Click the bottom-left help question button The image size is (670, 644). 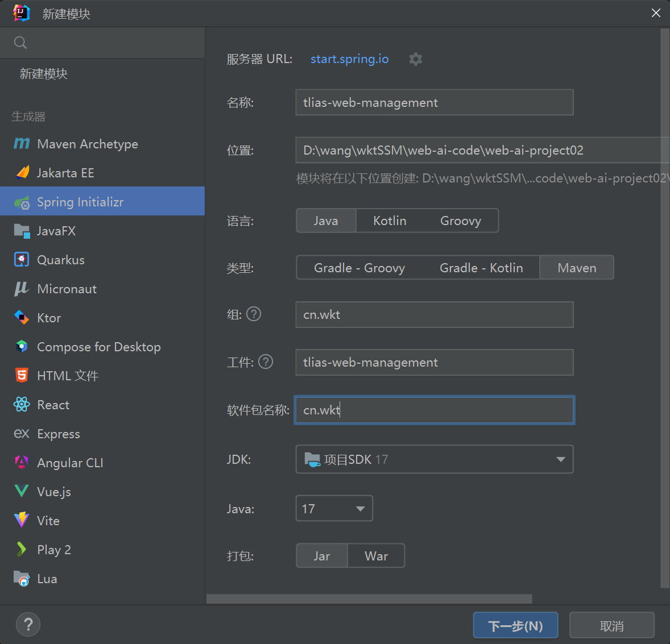28,624
